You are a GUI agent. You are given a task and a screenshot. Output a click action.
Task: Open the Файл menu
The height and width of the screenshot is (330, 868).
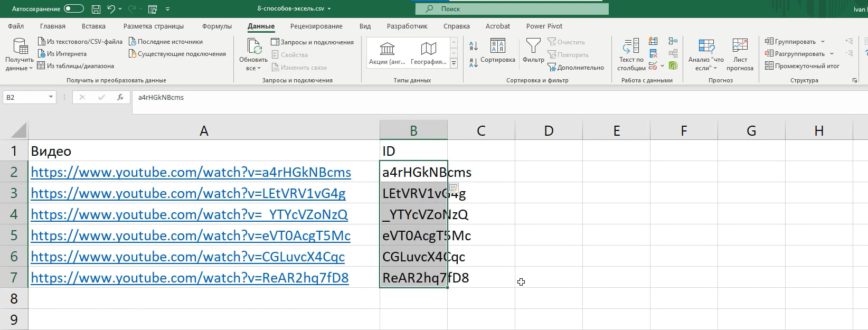[16, 26]
